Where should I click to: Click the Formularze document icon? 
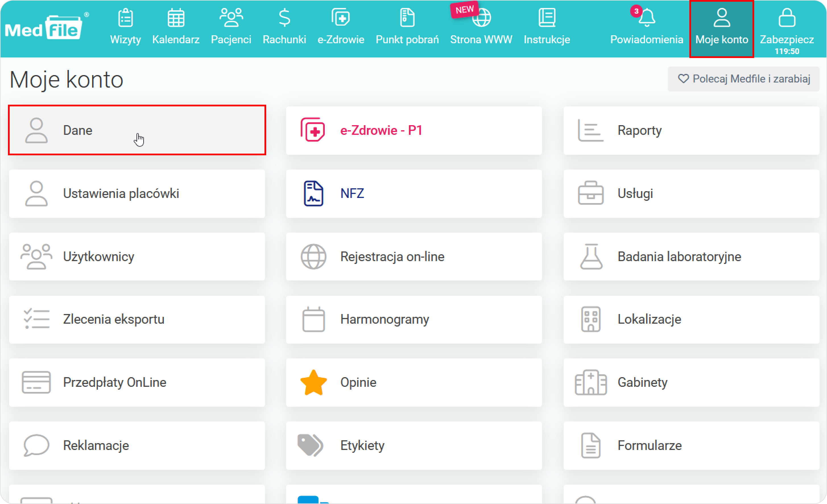pyautogui.click(x=591, y=445)
